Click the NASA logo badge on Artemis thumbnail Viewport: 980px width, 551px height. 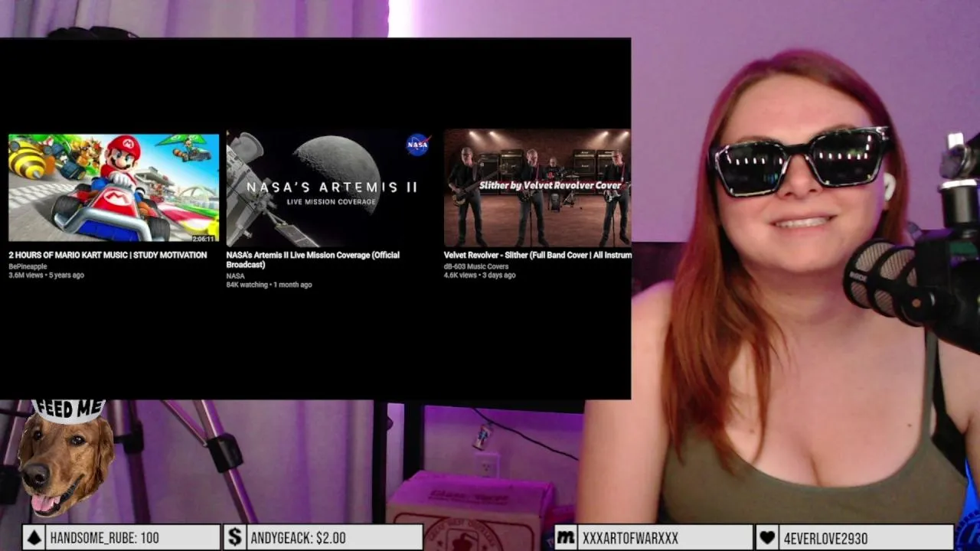(x=417, y=145)
